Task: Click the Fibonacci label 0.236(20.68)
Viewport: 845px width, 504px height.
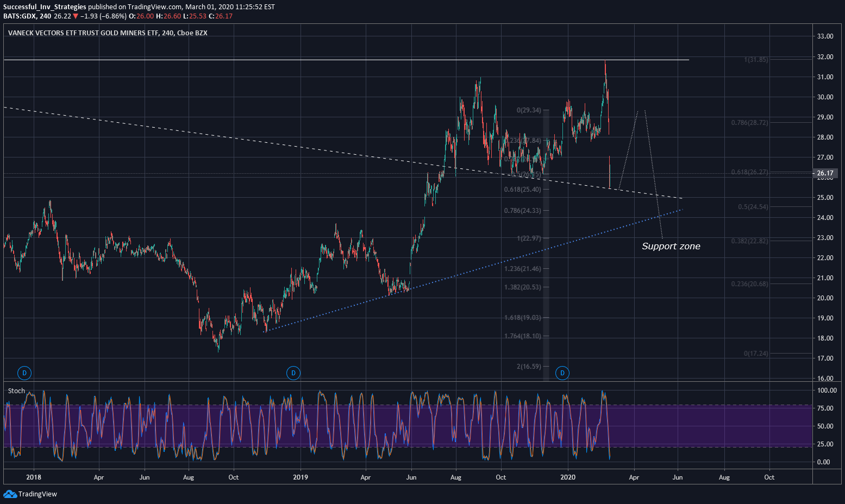Action: pyautogui.click(x=750, y=284)
